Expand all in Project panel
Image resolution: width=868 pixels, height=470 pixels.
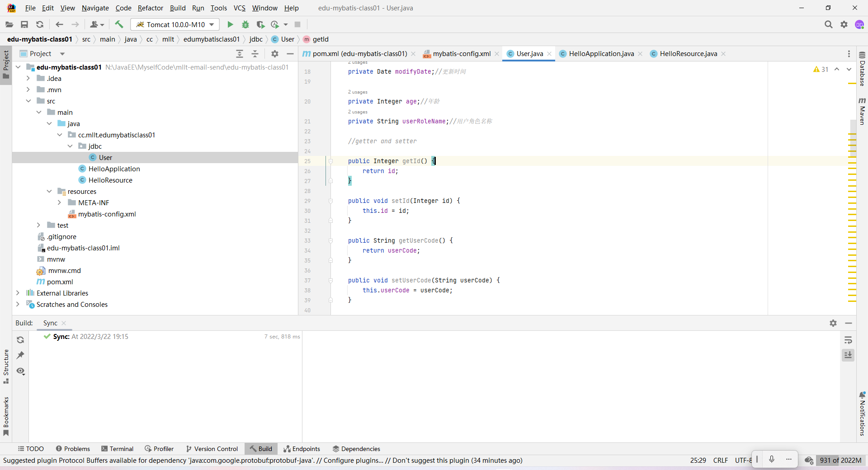tap(240, 54)
